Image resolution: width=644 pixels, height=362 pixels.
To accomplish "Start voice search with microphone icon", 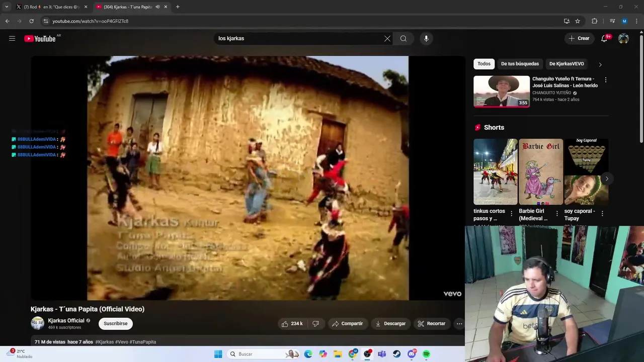I will pyautogui.click(x=426, y=38).
